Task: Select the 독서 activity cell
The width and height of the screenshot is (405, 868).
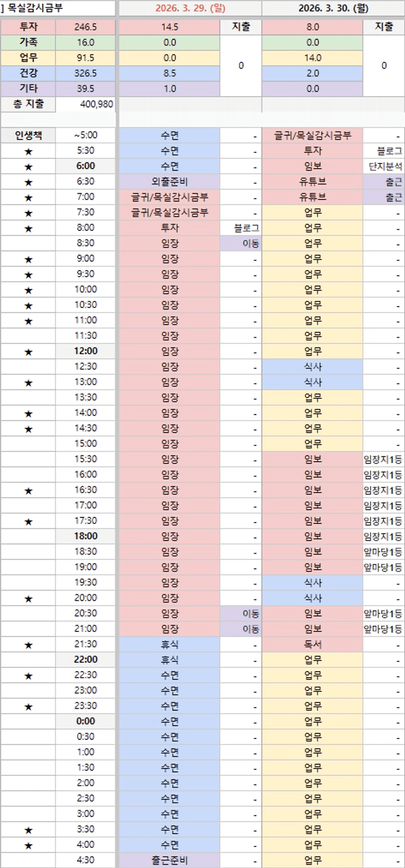Action: pos(312,645)
